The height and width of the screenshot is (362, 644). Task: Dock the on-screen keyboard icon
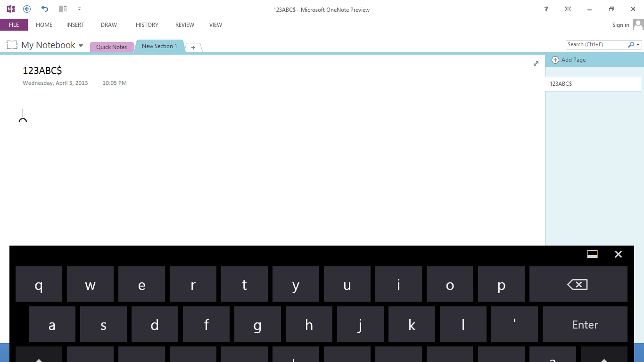click(593, 254)
